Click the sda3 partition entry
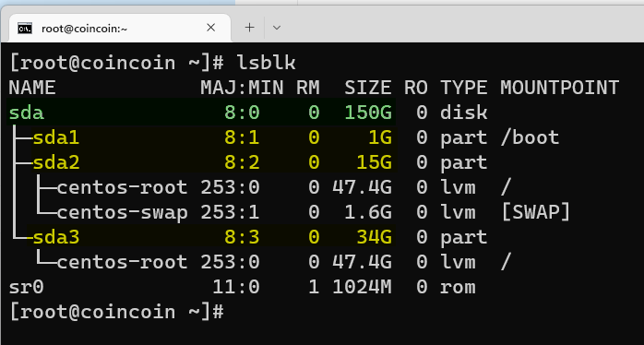 [56, 237]
